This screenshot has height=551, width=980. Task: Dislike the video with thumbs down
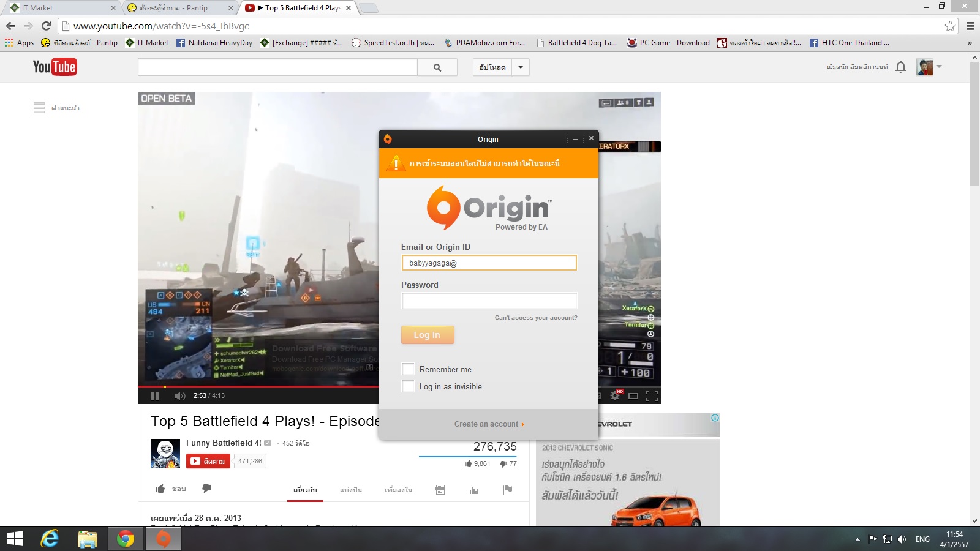tap(207, 489)
